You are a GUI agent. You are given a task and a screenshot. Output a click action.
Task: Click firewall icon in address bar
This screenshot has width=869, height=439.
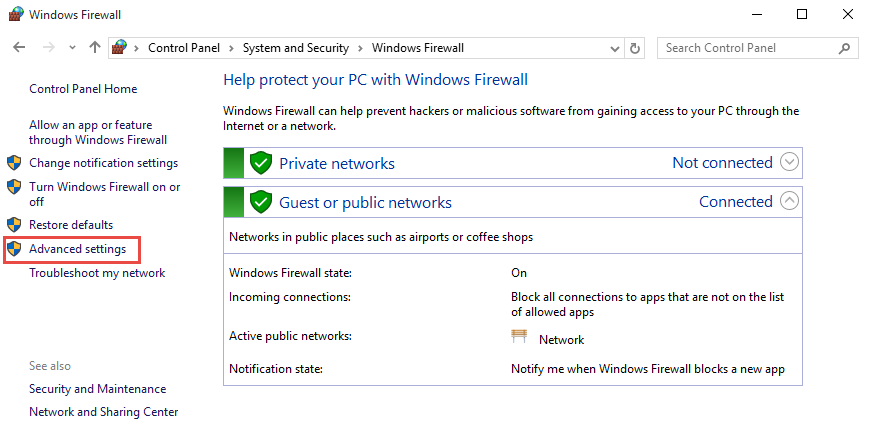coord(119,48)
